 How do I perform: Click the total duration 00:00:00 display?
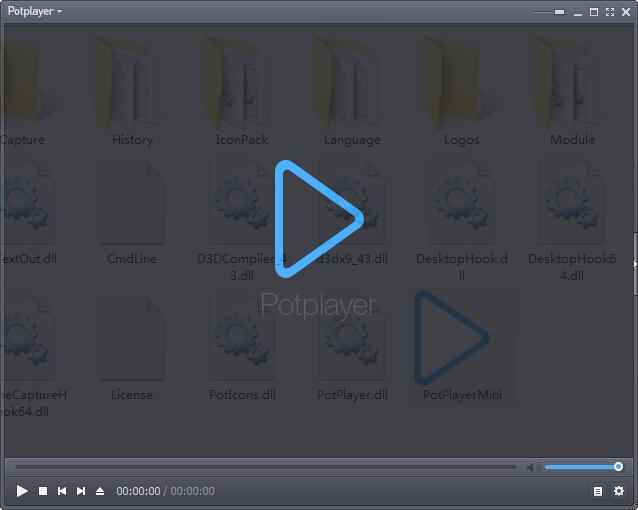point(192,491)
